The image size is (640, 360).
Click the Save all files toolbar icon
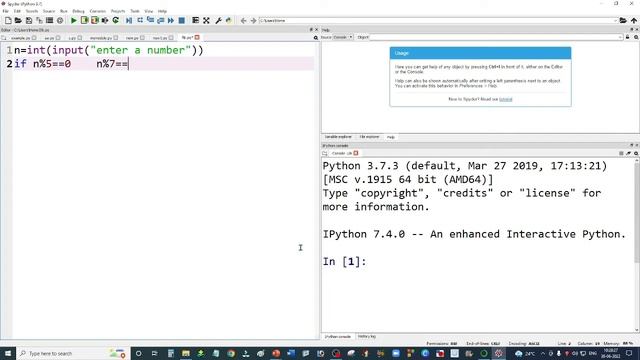[39, 20]
